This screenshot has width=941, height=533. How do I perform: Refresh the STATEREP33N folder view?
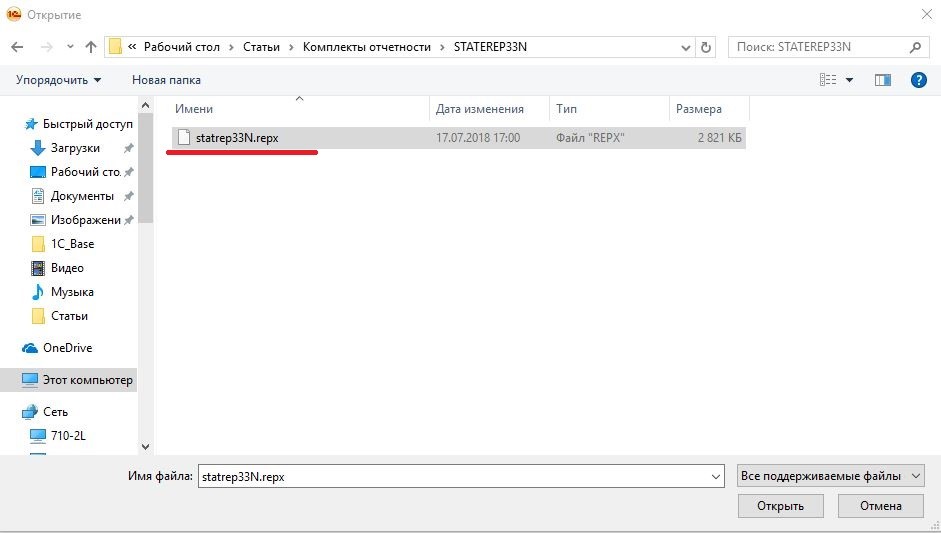click(x=706, y=47)
